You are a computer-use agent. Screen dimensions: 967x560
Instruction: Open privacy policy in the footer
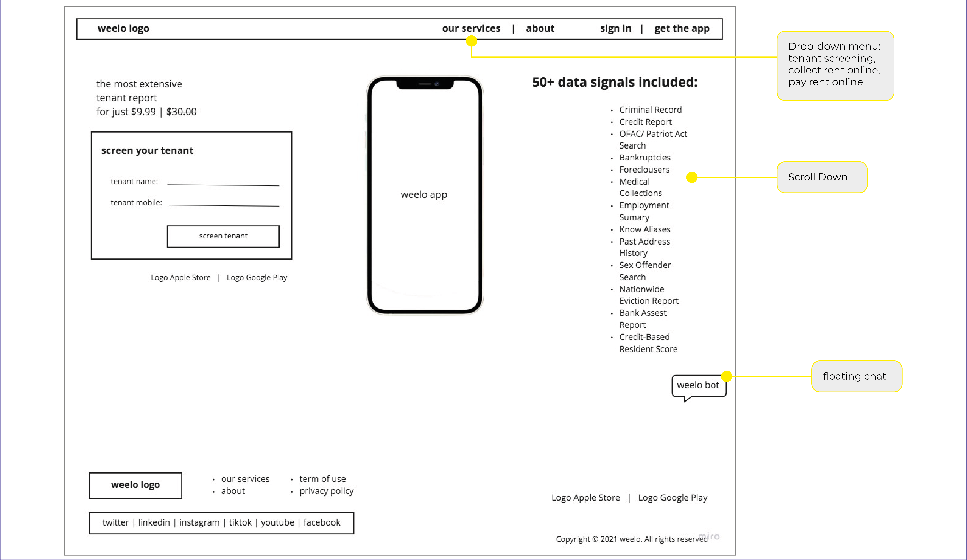tap(327, 491)
